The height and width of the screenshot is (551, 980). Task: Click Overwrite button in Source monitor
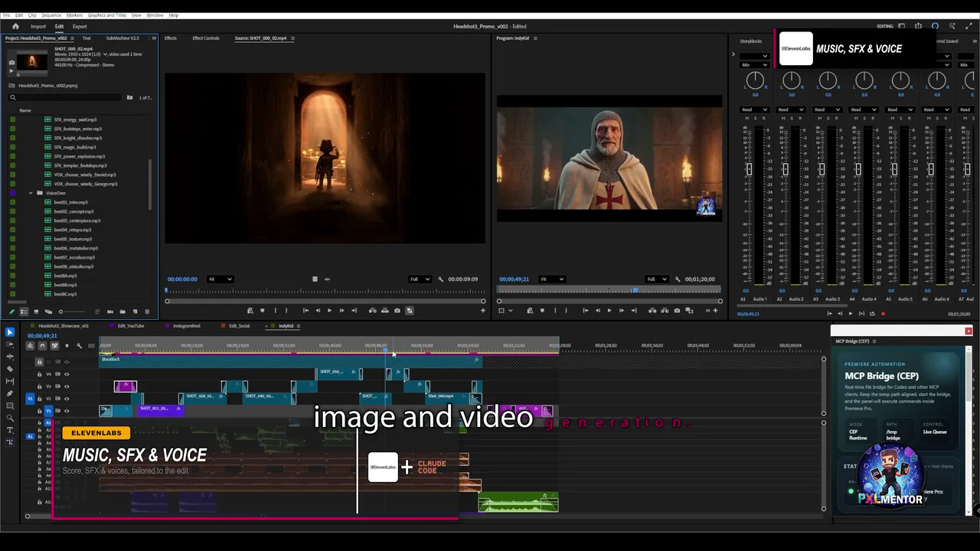(384, 310)
